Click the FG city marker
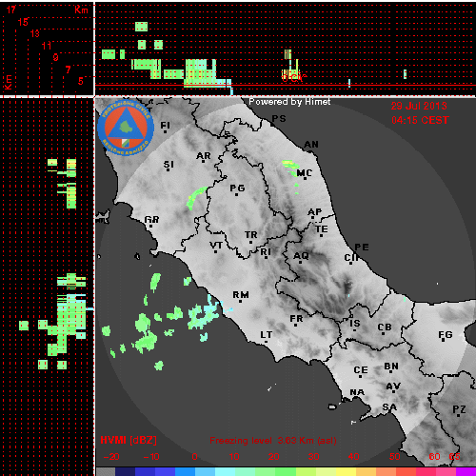 444,341
